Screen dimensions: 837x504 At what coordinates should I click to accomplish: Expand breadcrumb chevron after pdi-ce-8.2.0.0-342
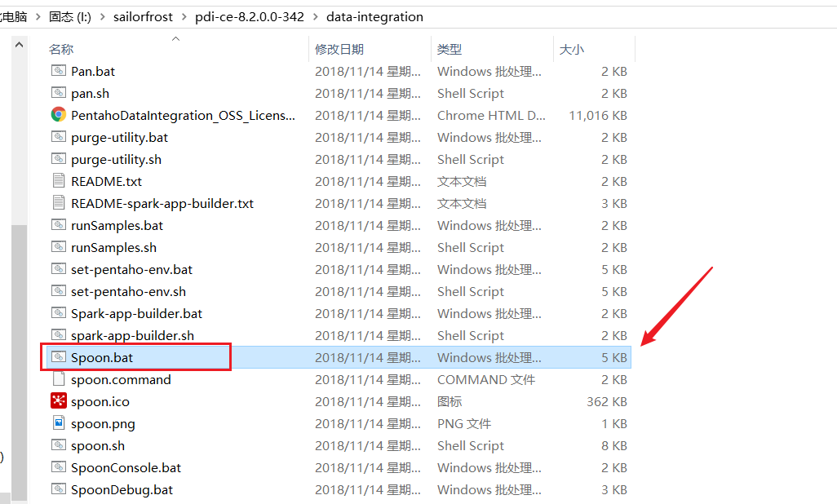click(316, 17)
